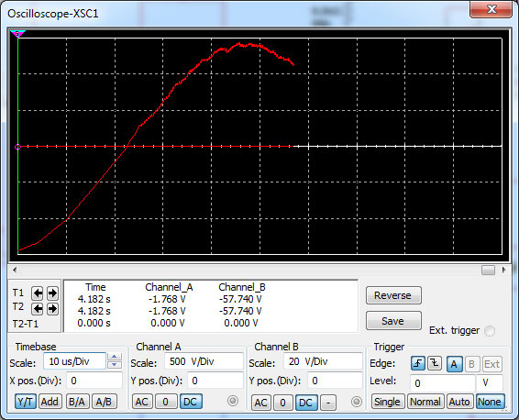Choose Normal trigger mode
519x420 pixels.
(425, 402)
